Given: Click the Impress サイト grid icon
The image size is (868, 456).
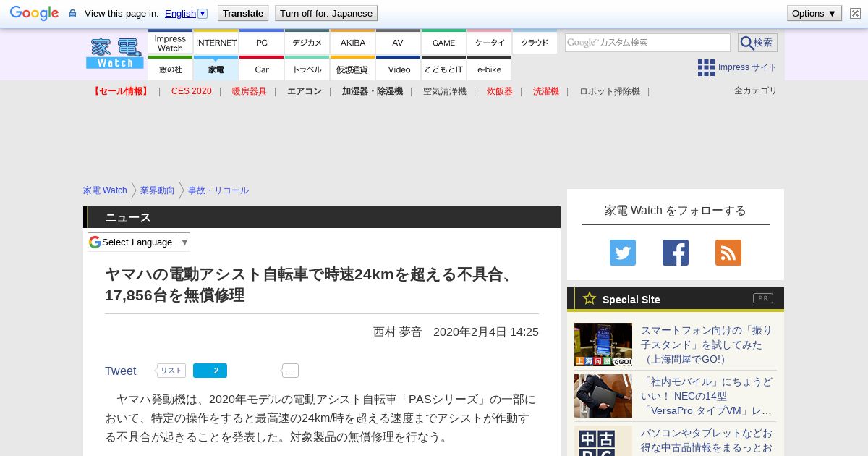Looking at the screenshot, I should tap(706, 67).
